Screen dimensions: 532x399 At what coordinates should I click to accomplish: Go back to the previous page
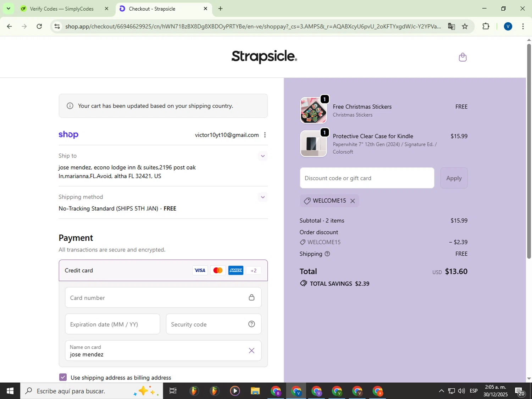coord(10,26)
